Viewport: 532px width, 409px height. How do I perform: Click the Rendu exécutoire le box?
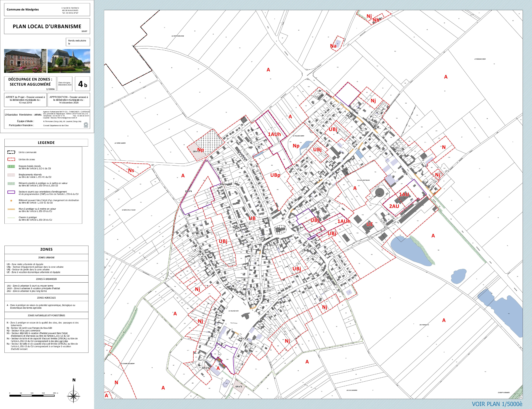[x=78, y=42]
